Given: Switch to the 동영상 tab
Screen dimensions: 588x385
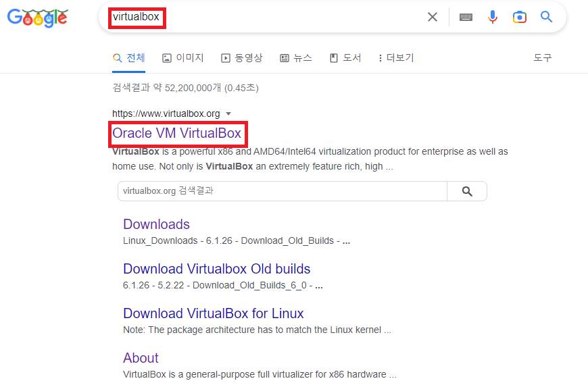Looking at the screenshot, I should (x=242, y=57).
